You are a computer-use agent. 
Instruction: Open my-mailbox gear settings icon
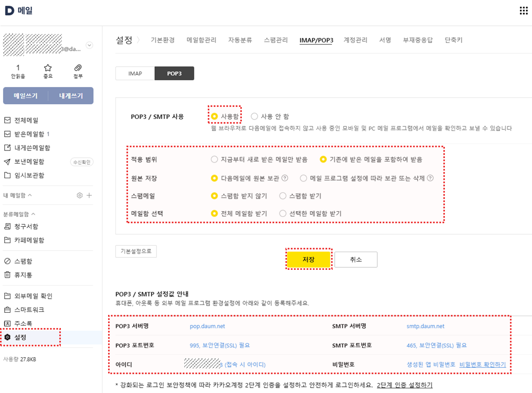[x=79, y=195]
